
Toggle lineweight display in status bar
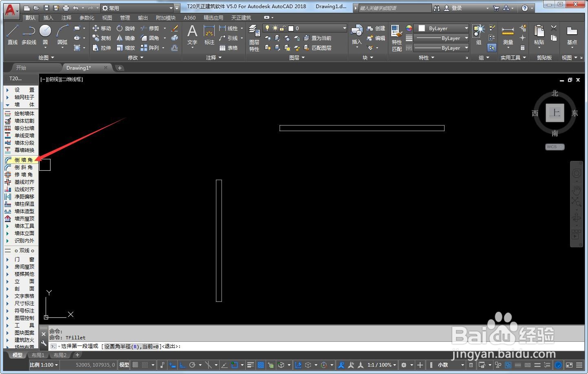[x=251, y=365]
